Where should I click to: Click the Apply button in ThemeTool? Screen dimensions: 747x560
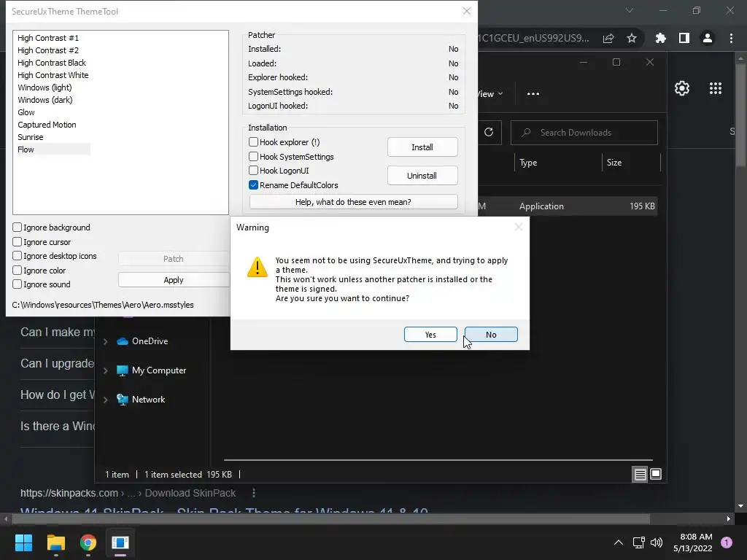(174, 279)
